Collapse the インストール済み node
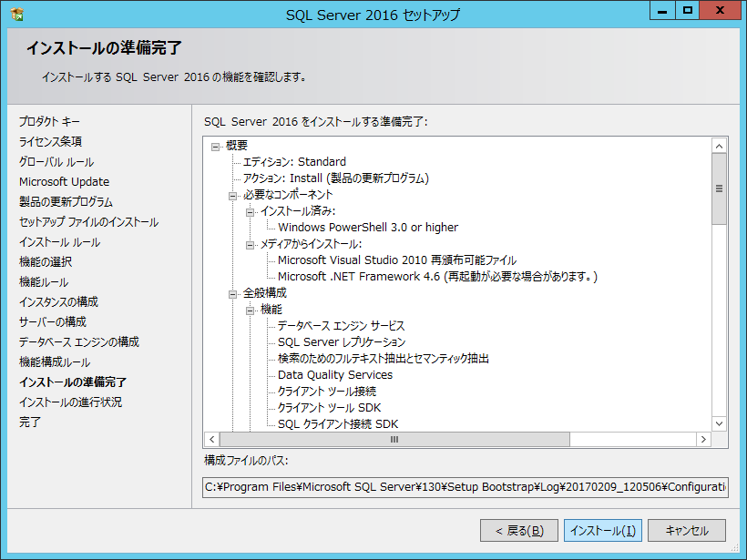The height and width of the screenshot is (560, 747). point(250,211)
